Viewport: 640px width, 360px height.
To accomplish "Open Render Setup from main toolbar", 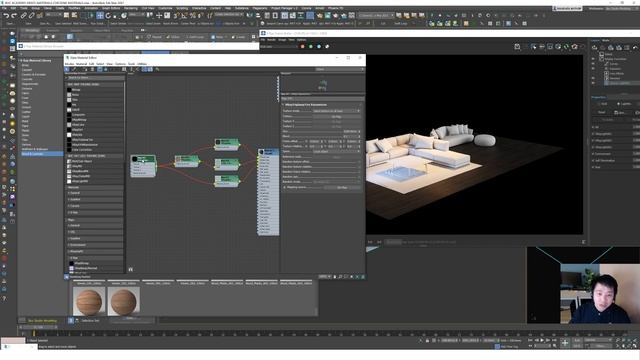I will [x=319, y=16].
